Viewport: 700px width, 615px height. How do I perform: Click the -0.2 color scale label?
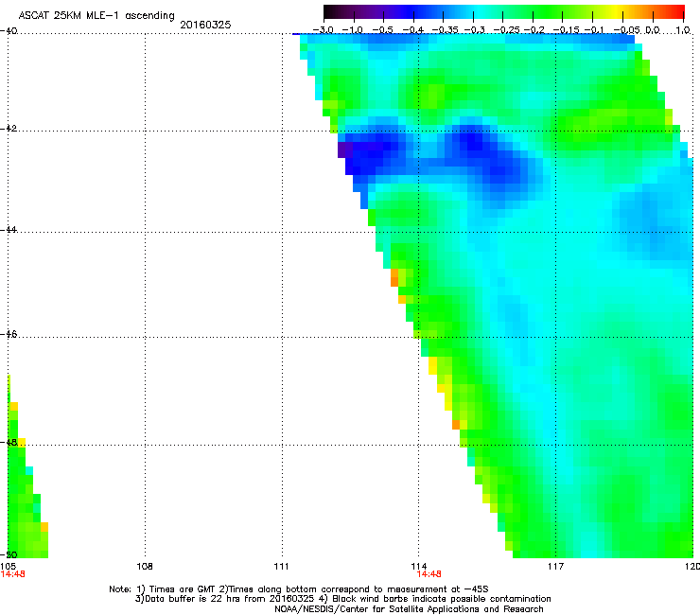[x=534, y=30]
